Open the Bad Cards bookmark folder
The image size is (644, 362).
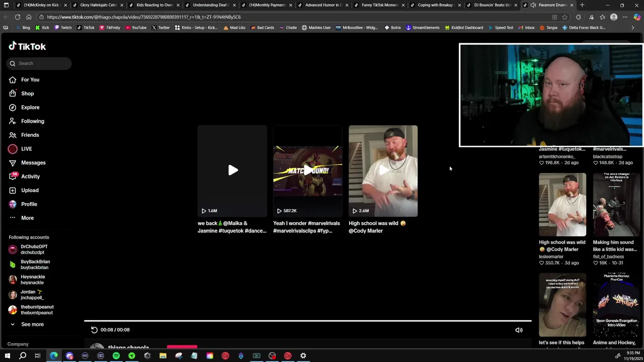click(x=262, y=28)
